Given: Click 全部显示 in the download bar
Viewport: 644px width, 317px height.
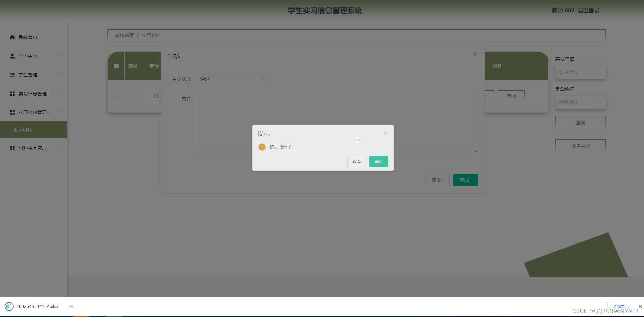Looking at the screenshot, I should pos(620,306).
